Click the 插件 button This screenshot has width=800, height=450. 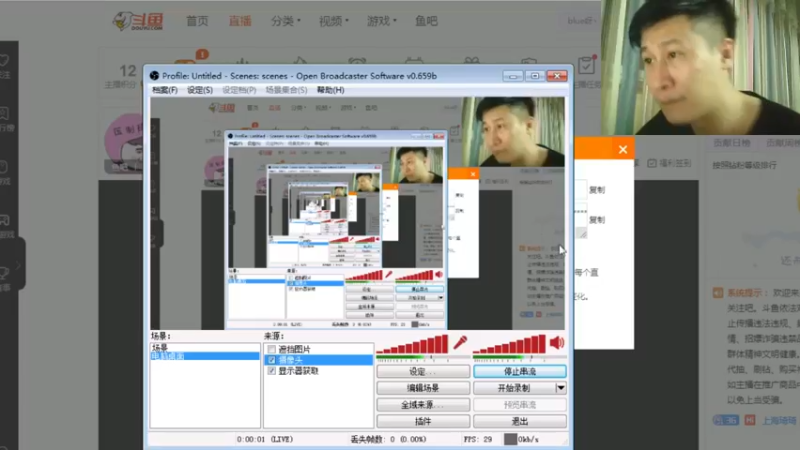(423, 421)
